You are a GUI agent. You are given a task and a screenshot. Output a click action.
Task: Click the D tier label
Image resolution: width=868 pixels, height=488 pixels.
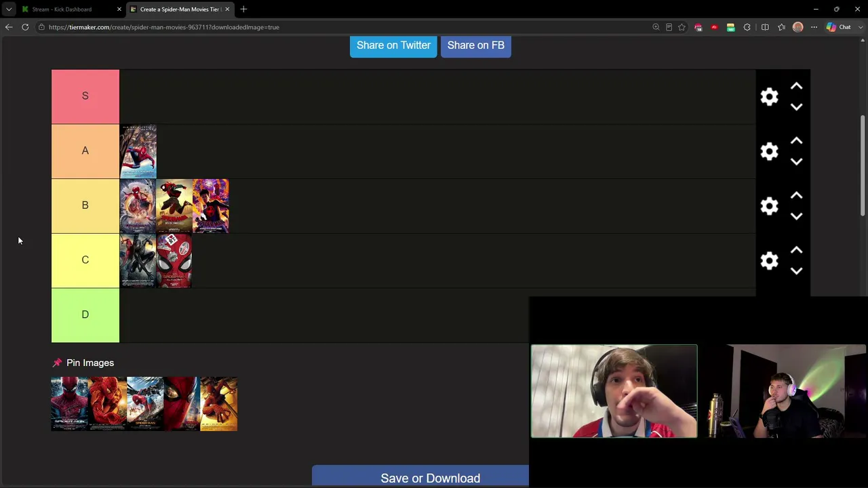click(85, 315)
